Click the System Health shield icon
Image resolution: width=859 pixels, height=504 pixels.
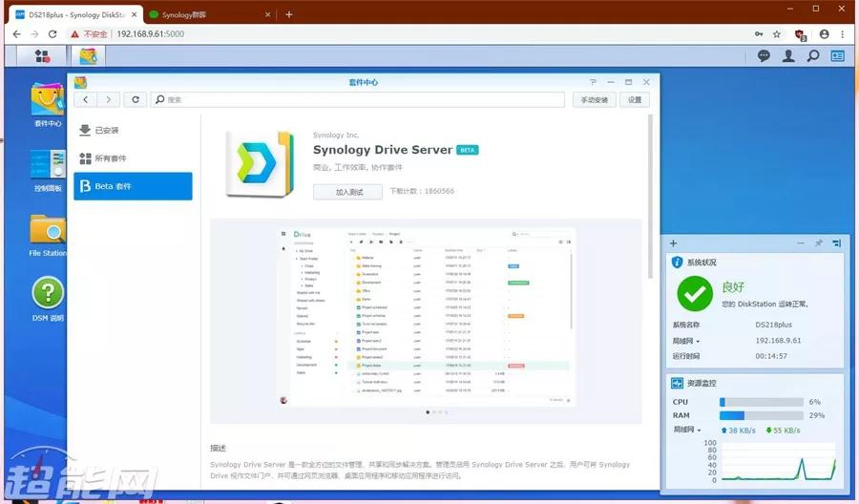pos(677,262)
